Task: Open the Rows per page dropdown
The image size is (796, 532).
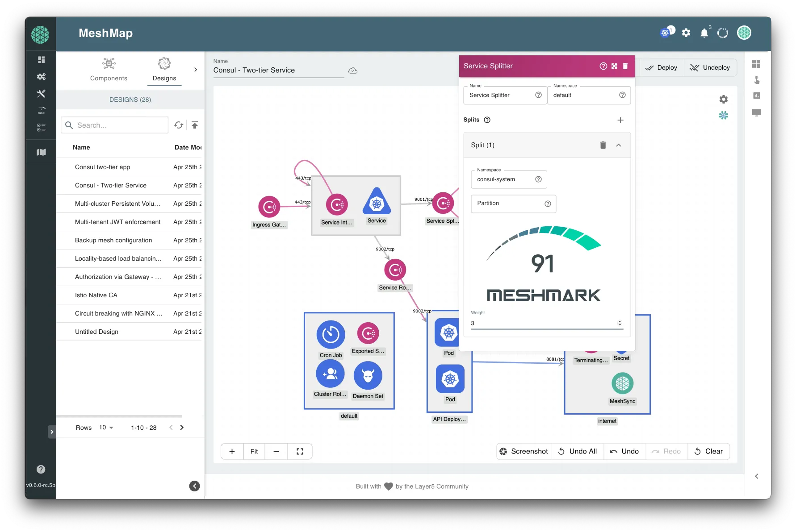Action: [106, 428]
